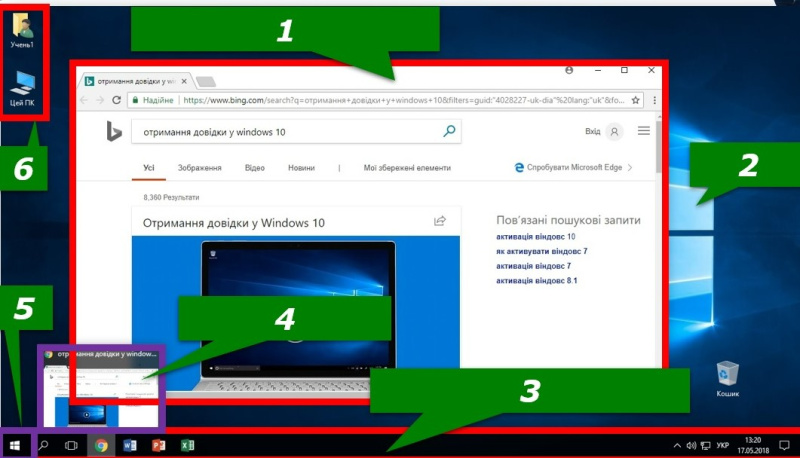Click the Вхід sign-in button
Screen dimensions: 800x458
(x=603, y=131)
